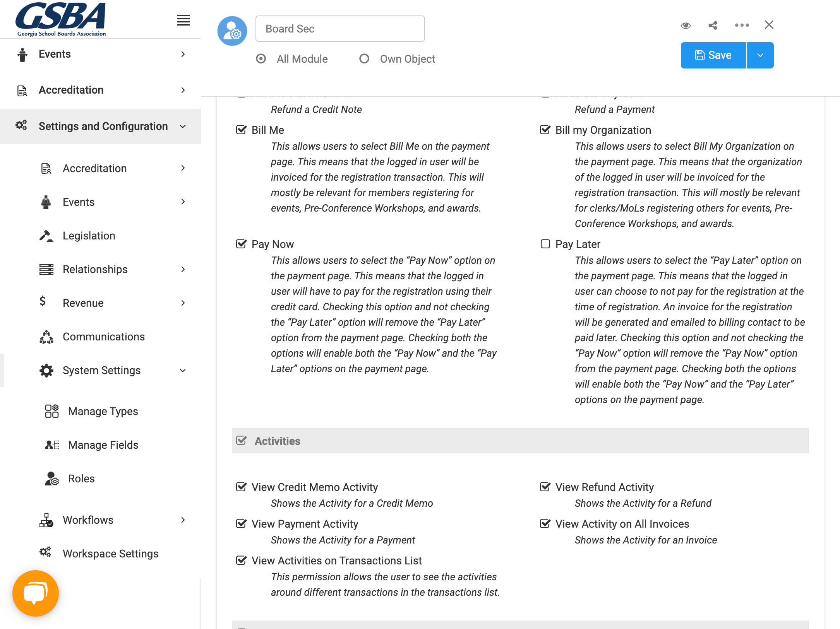Image resolution: width=840 pixels, height=629 pixels.
Task: Open the three-dots more options
Action: tap(742, 25)
